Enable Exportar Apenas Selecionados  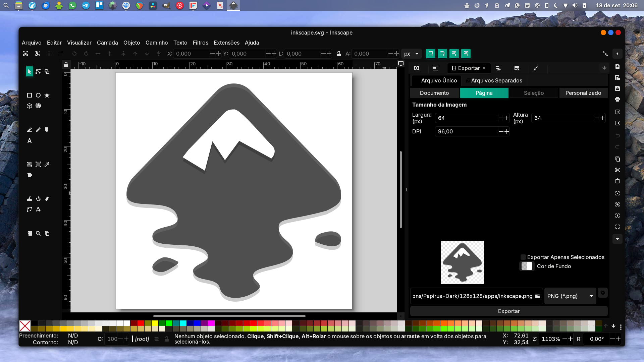pos(523,257)
